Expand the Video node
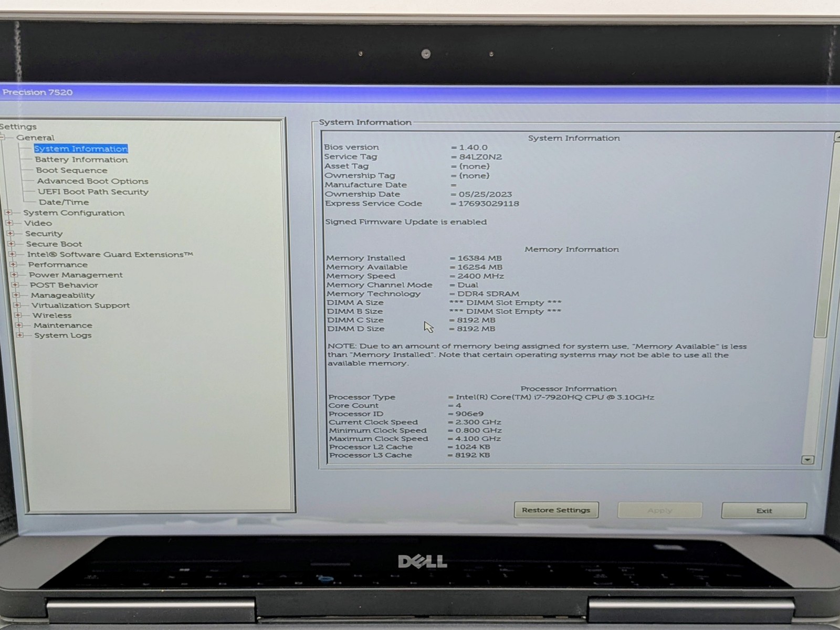Screen dimensions: 840x630 9,223
